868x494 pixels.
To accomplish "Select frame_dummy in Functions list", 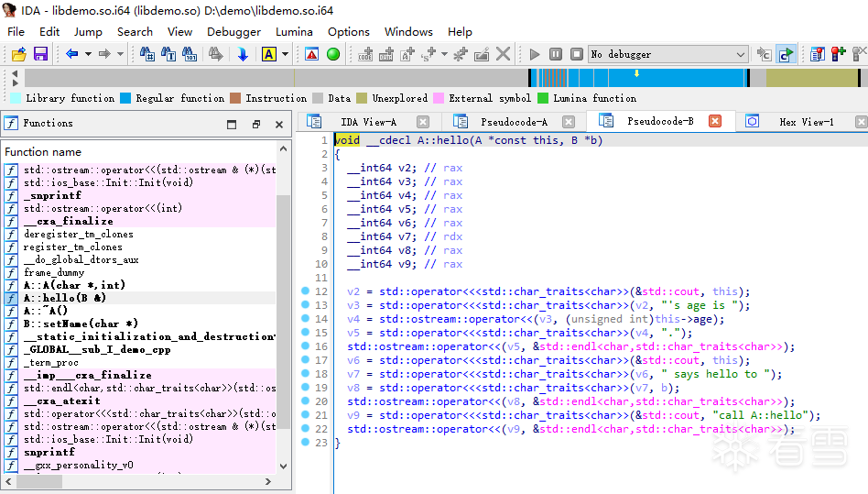I will click(54, 272).
